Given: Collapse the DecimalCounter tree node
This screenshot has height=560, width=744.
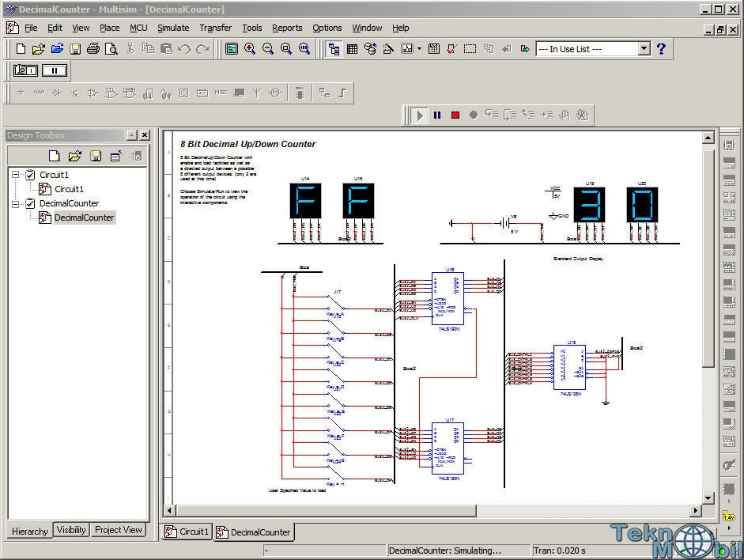Looking at the screenshot, I should pyautogui.click(x=15, y=203).
